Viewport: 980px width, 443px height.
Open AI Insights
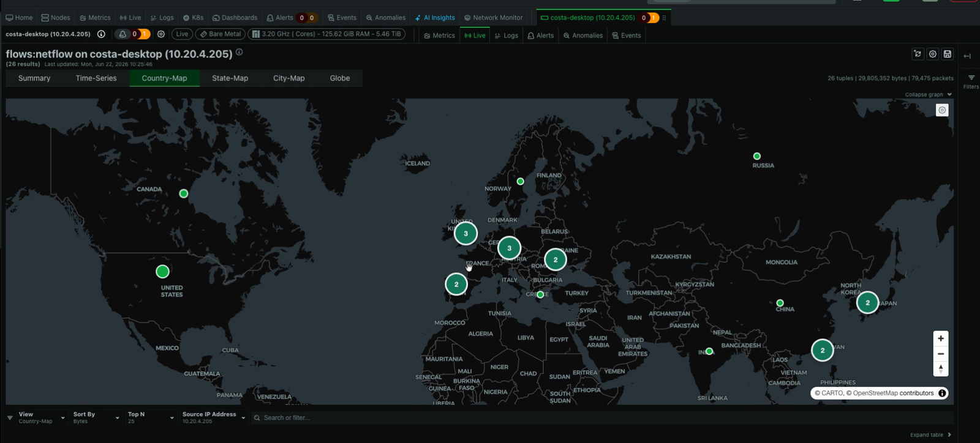pyautogui.click(x=435, y=18)
